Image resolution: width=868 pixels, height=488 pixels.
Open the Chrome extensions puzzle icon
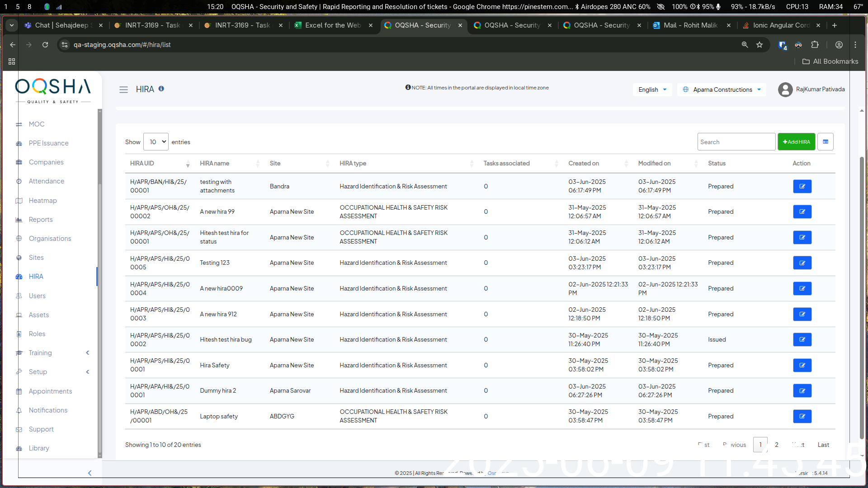pyautogui.click(x=815, y=45)
